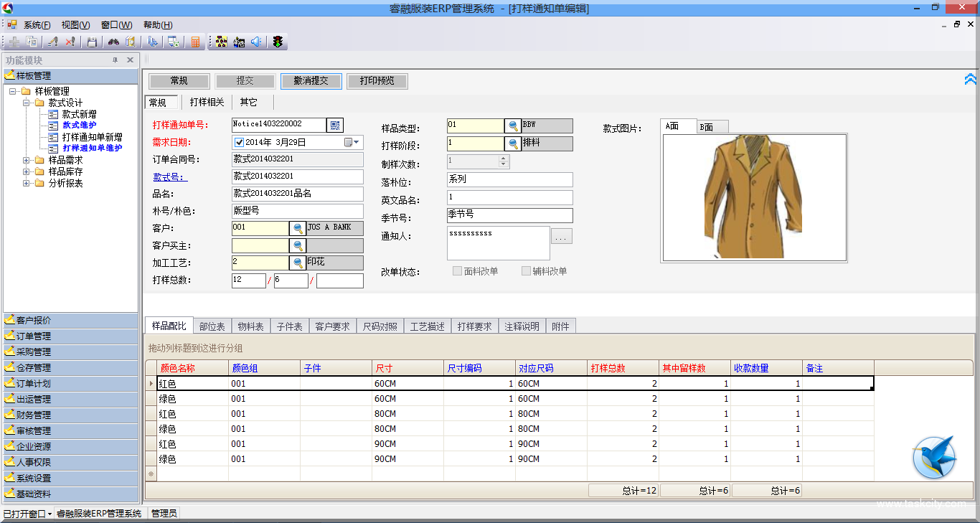Open the orange calculator toolbar icon
The width and height of the screenshot is (980, 523).
point(195,42)
